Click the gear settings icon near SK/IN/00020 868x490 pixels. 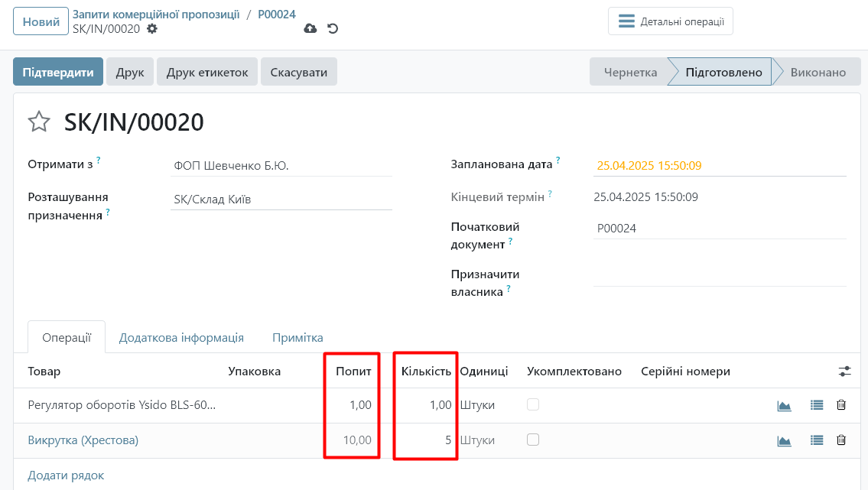pos(152,29)
